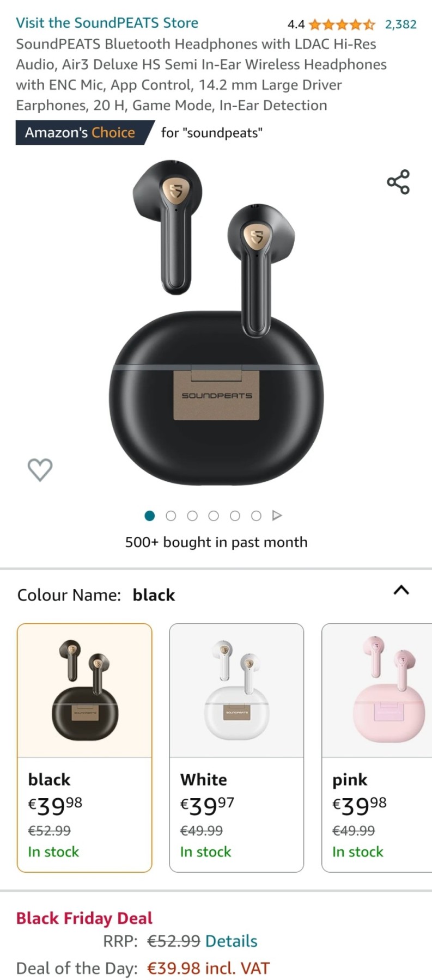Select the black colour option

pyautogui.click(x=84, y=748)
